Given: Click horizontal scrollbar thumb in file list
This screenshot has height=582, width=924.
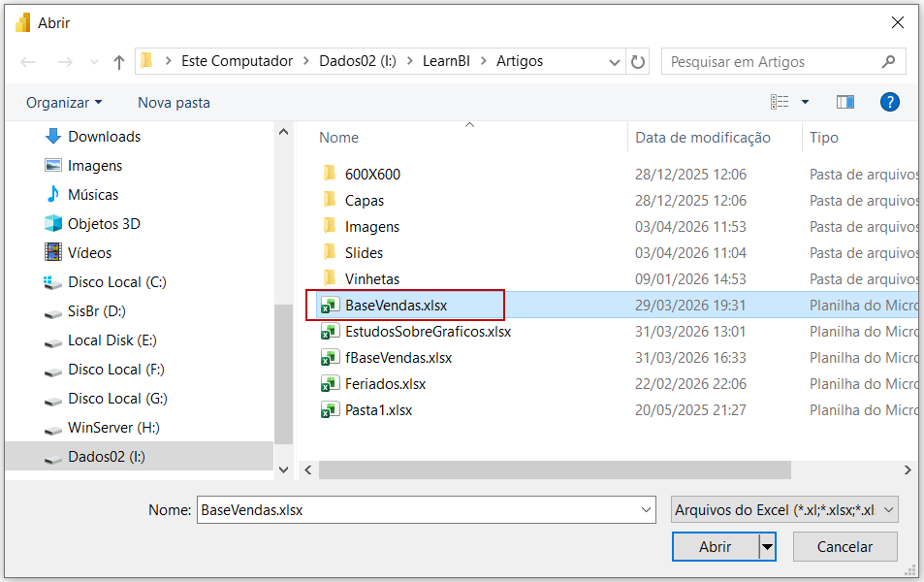Looking at the screenshot, I should pos(555,469).
